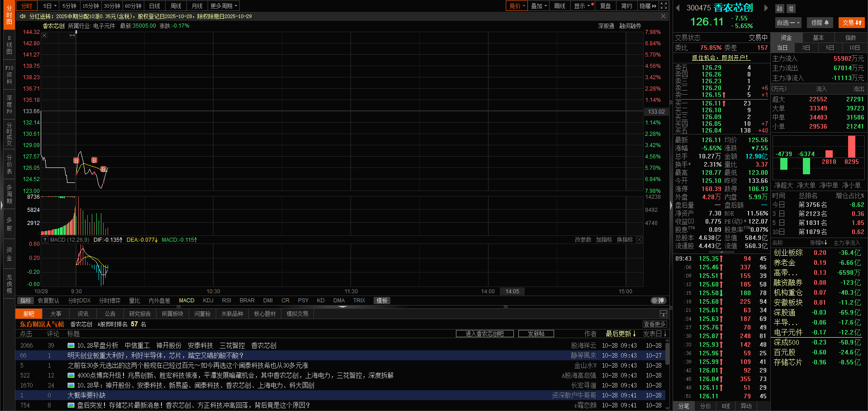Open the K线图 sidebar view
Screen dimensions: 868x411
pos(9,45)
